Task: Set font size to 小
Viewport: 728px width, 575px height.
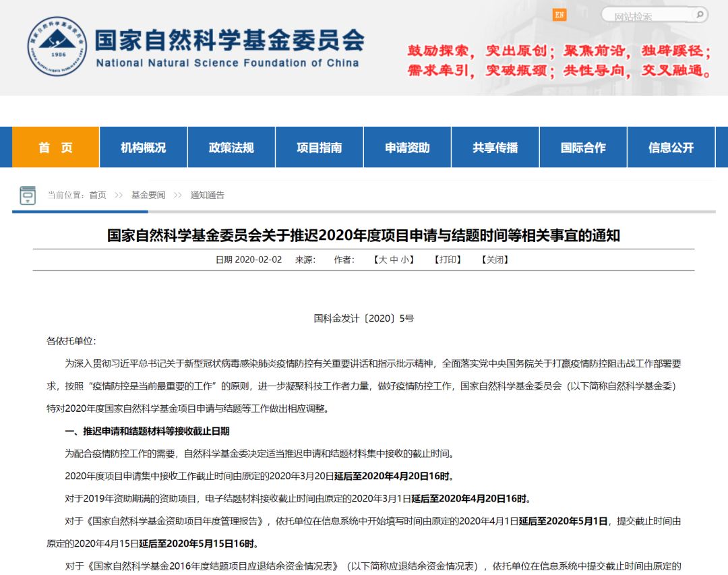Action: tap(404, 260)
